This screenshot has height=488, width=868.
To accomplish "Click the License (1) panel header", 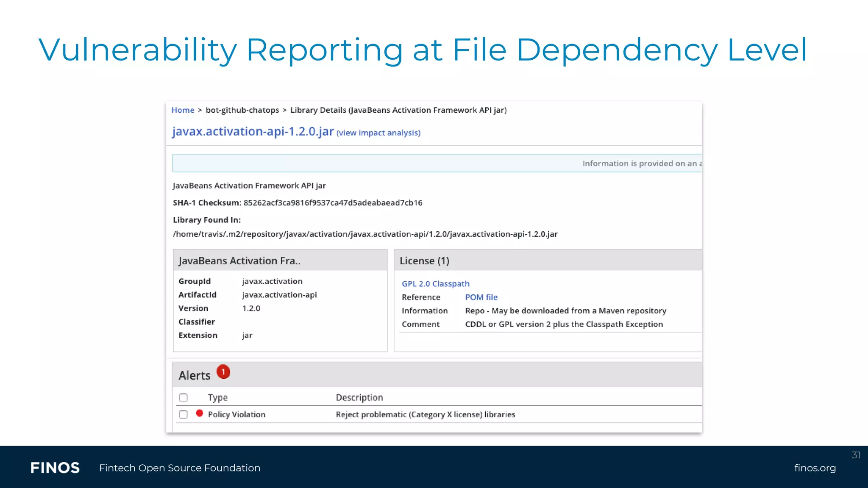I will click(x=548, y=261).
